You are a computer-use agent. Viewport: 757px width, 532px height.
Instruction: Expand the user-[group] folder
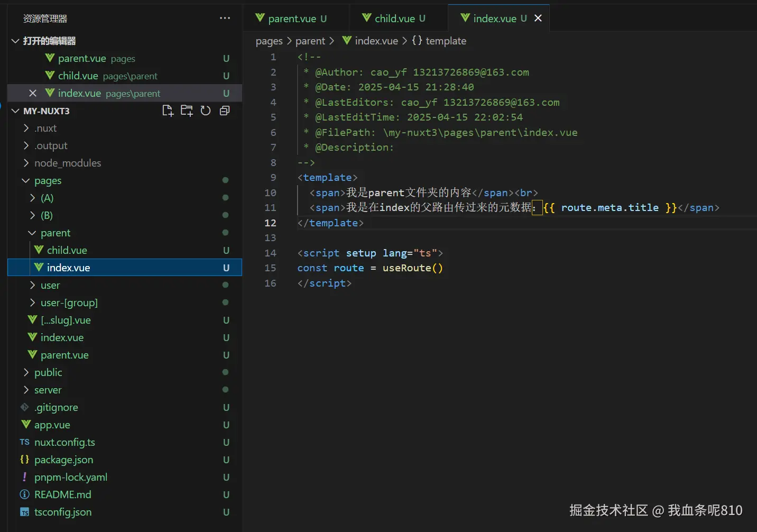tap(125, 302)
